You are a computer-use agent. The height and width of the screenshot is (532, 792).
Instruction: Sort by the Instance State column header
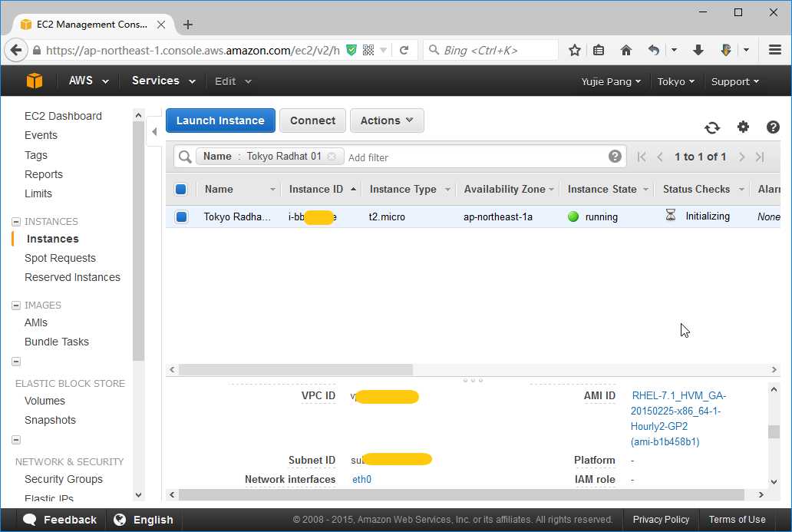(x=608, y=190)
